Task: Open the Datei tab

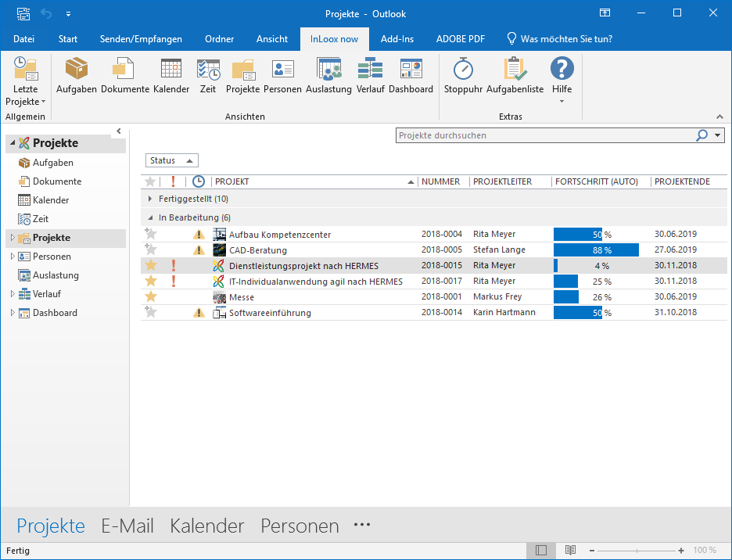Action: [23, 39]
